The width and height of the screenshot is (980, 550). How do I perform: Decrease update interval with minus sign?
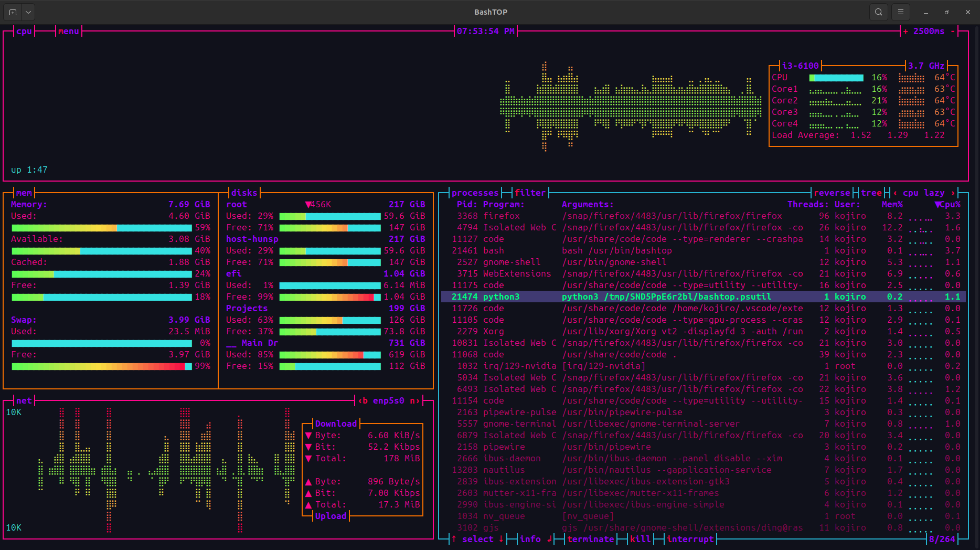[953, 31]
